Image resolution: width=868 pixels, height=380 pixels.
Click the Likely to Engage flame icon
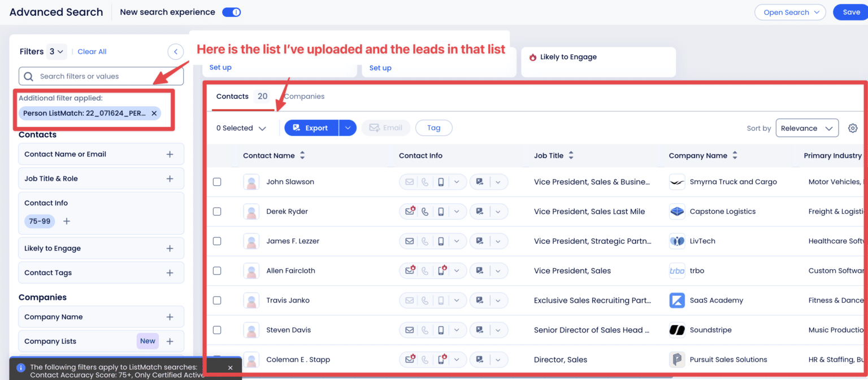(532, 56)
